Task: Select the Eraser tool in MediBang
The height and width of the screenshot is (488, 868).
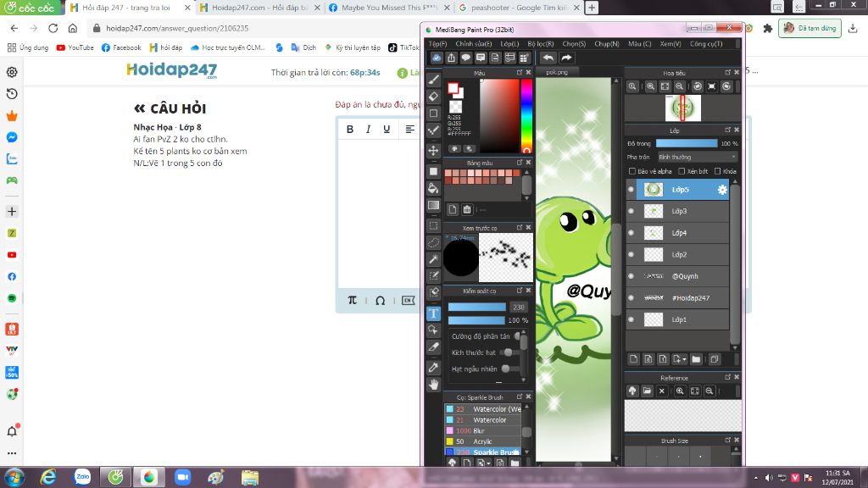Action: coord(434,97)
